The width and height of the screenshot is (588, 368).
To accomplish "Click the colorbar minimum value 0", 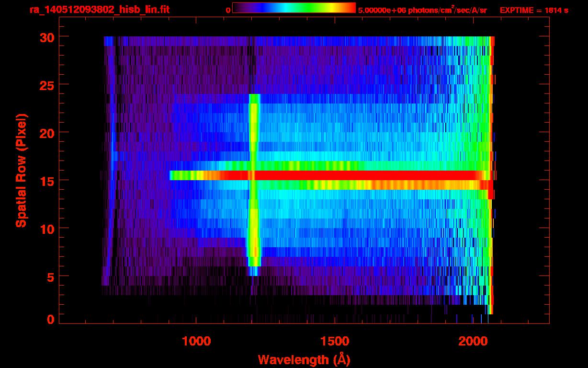I will point(228,10).
